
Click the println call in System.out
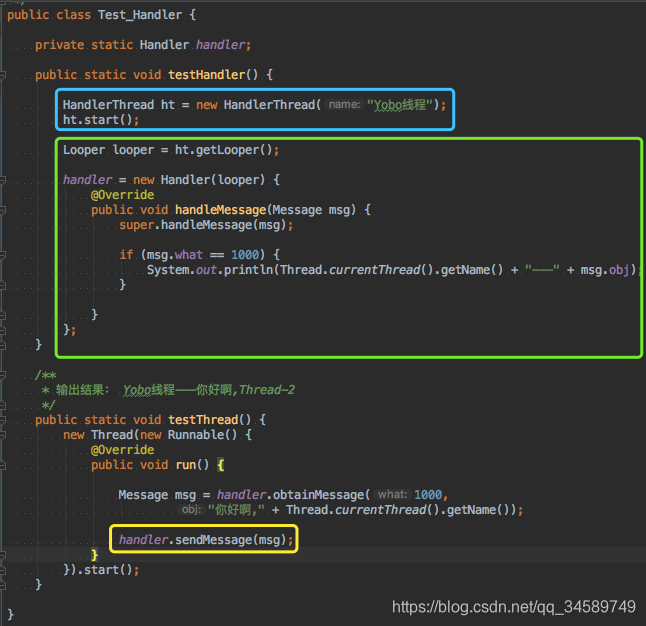(x=248, y=270)
